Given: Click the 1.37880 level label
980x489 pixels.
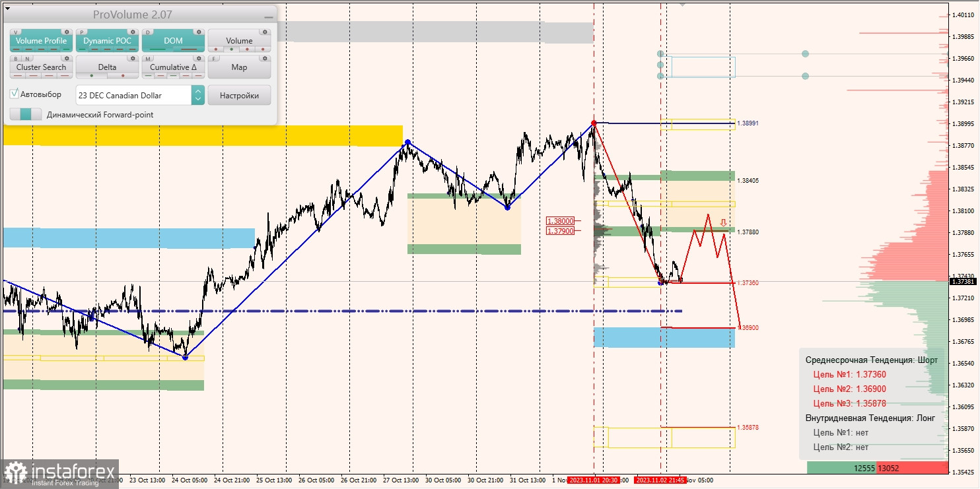Looking at the screenshot, I should tap(748, 232).
